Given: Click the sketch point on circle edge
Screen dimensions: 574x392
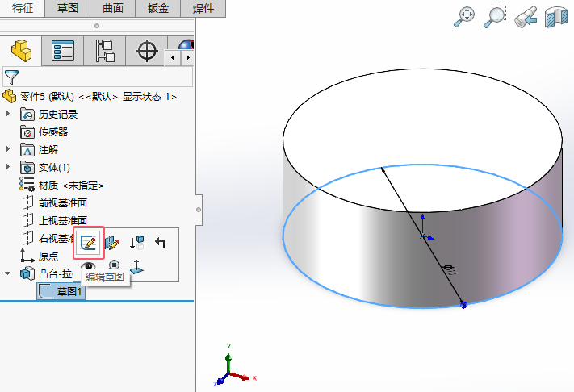Looking at the screenshot, I should point(463,305).
